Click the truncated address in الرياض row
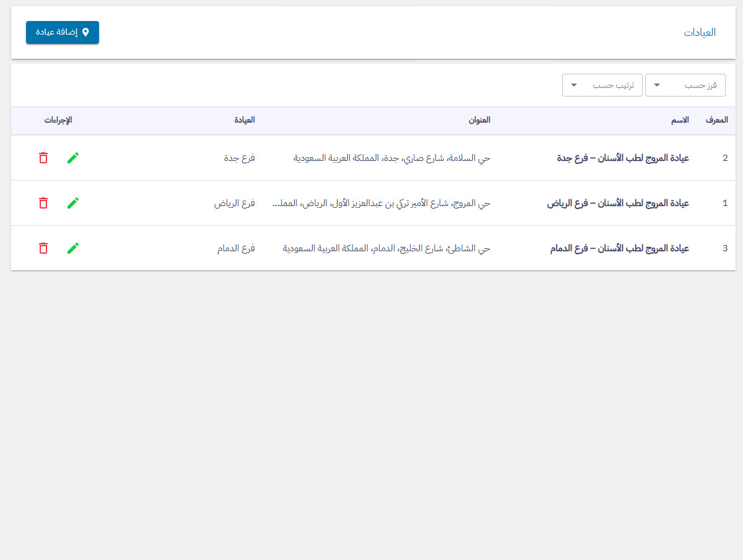This screenshot has width=743, height=560. 381,204
